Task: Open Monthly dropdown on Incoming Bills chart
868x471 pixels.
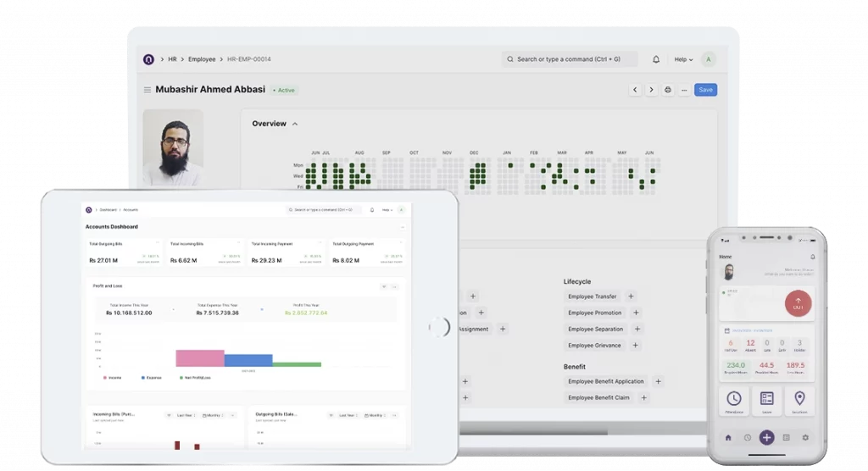Action: 213,415
